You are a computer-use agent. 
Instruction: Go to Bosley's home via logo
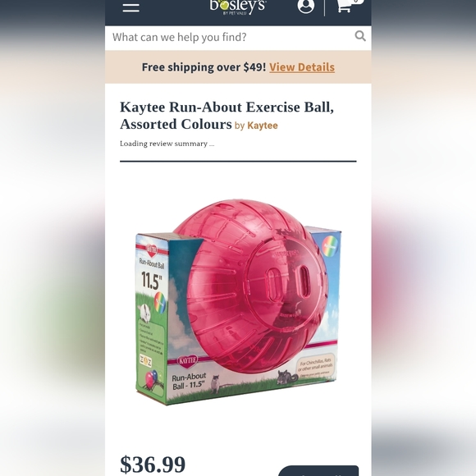click(238, 7)
